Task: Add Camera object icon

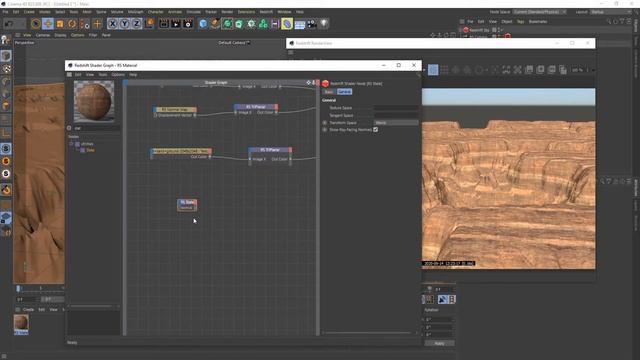Action: click(x=312, y=24)
